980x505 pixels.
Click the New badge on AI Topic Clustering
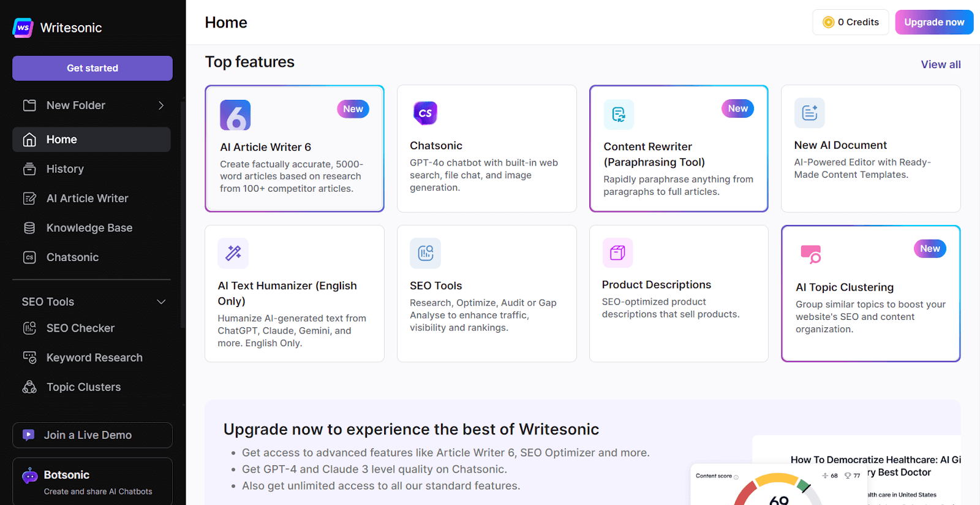point(930,249)
